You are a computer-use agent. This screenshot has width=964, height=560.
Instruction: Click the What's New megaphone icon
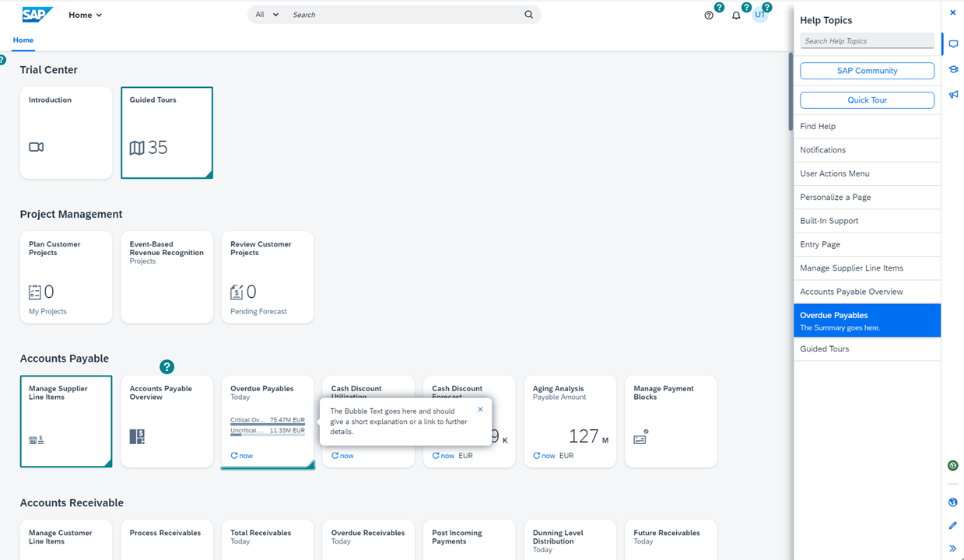pyautogui.click(x=953, y=95)
